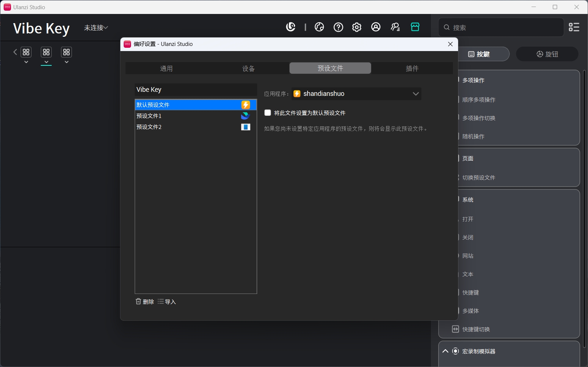
Task: Open the shandianshuo application dropdown
Action: pyautogui.click(x=356, y=94)
